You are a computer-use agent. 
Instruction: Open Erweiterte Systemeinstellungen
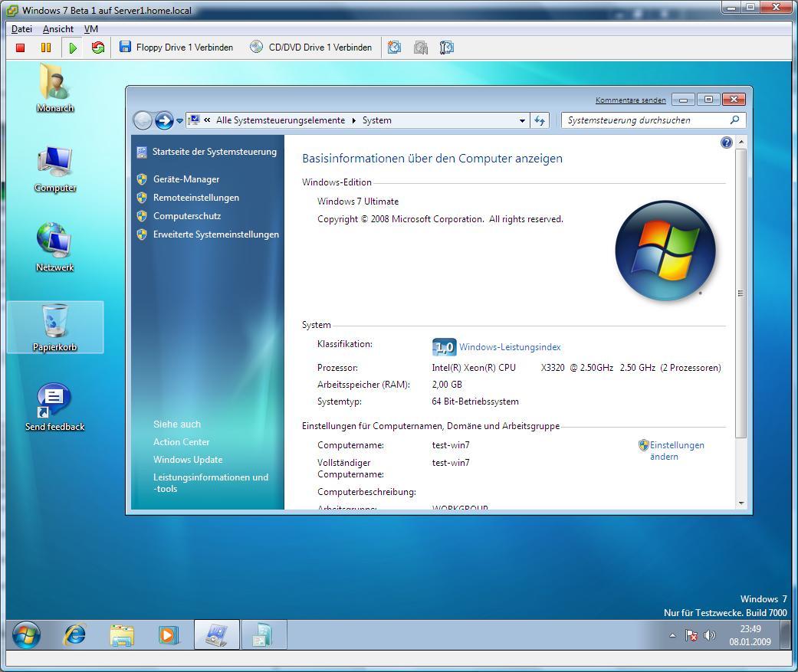[x=215, y=234]
